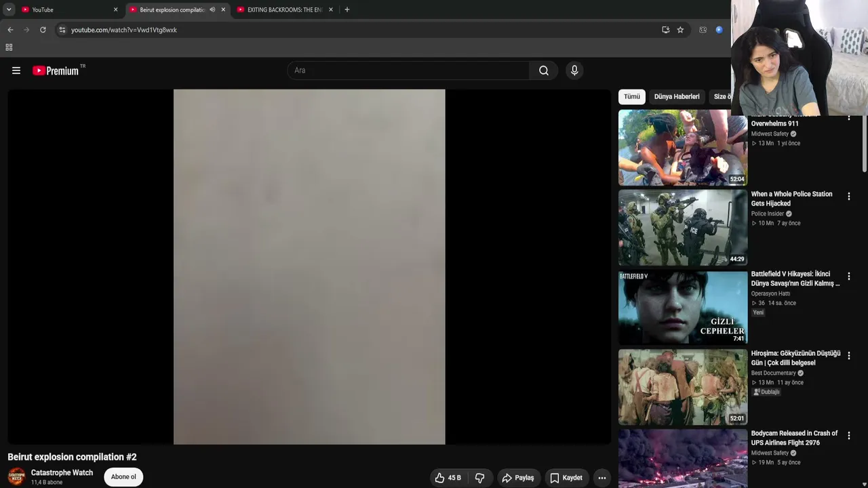Start voice search with the microphone
The image size is (868, 488).
tap(574, 70)
